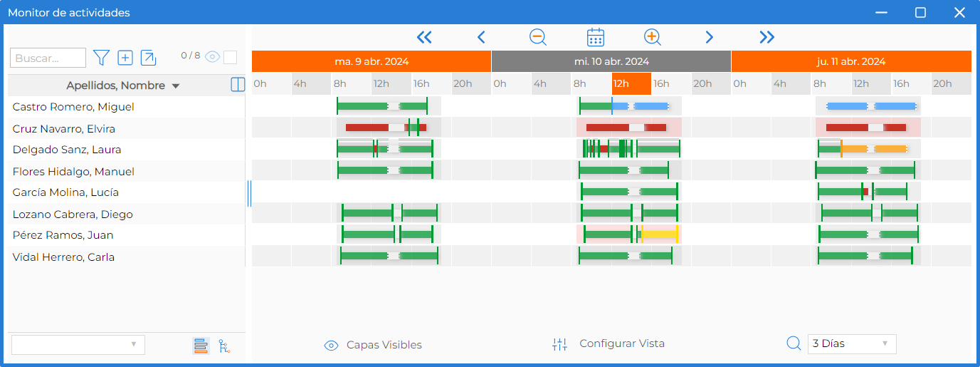Click into the Buscar search field
The height and width of the screenshot is (367, 980).
click(48, 58)
